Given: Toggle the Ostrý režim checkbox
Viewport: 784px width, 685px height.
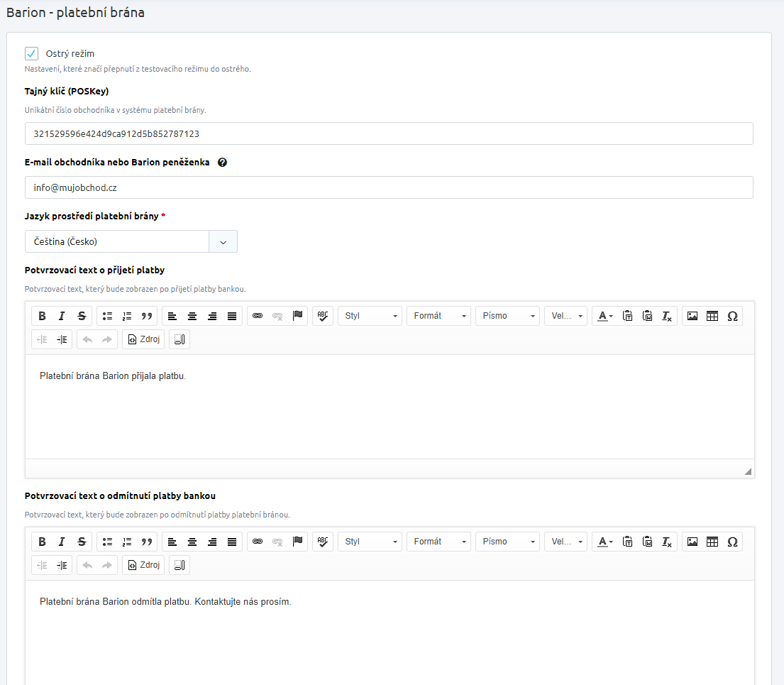Looking at the screenshot, I should pyautogui.click(x=31, y=53).
